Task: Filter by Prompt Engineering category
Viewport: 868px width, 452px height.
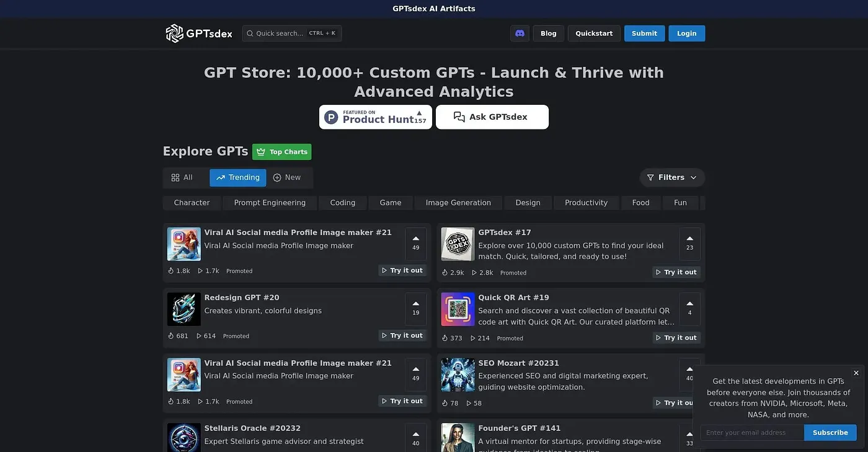Action: point(270,203)
